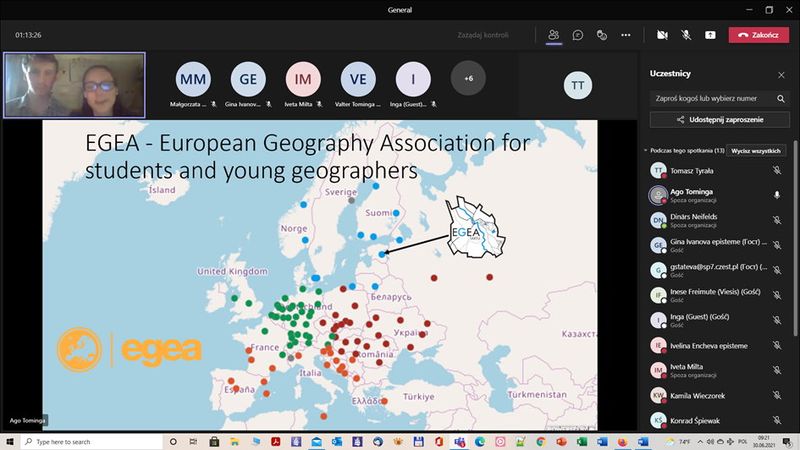800x450 pixels.
Task: Click the webcam video tile of two people
Action: click(x=74, y=85)
